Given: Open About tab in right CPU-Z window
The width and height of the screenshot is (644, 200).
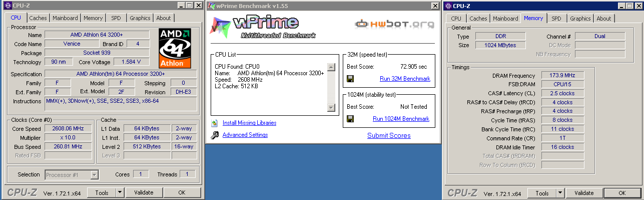Looking at the screenshot, I should [x=604, y=19].
